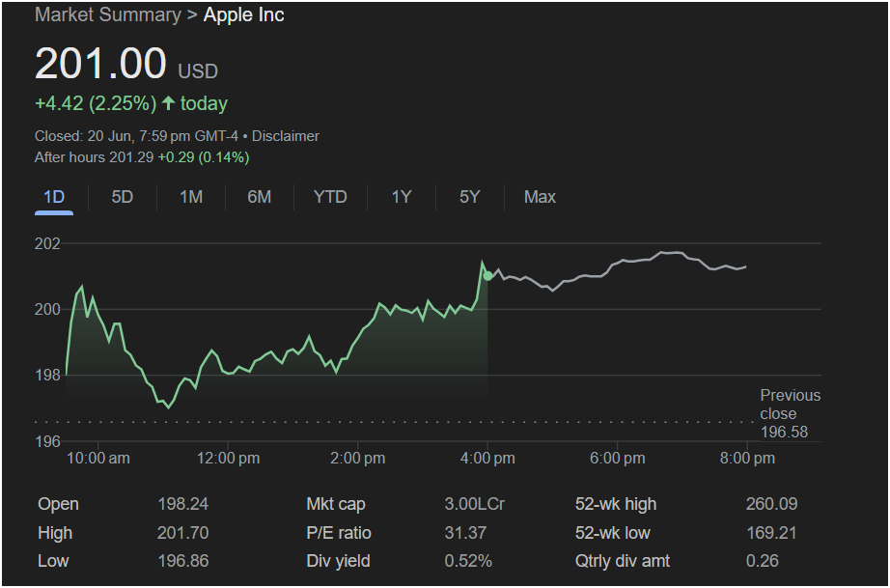Click the green 4:00 pm closing price dot
This screenshot has width=890, height=588.
(x=487, y=276)
